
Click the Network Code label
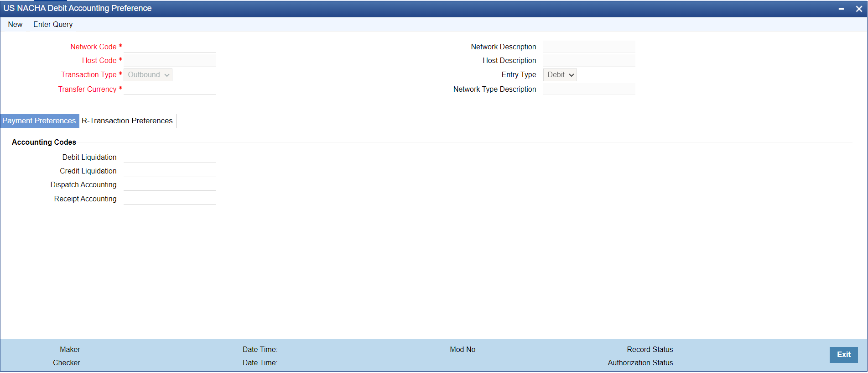pyautogui.click(x=94, y=47)
